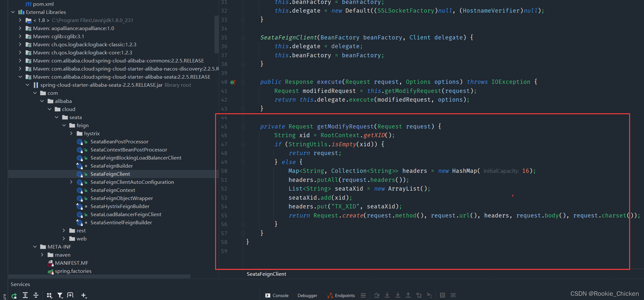The height and width of the screenshot is (300, 644).
Task: Open the Filter funnel icon in Services
Action: tap(60, 295)
